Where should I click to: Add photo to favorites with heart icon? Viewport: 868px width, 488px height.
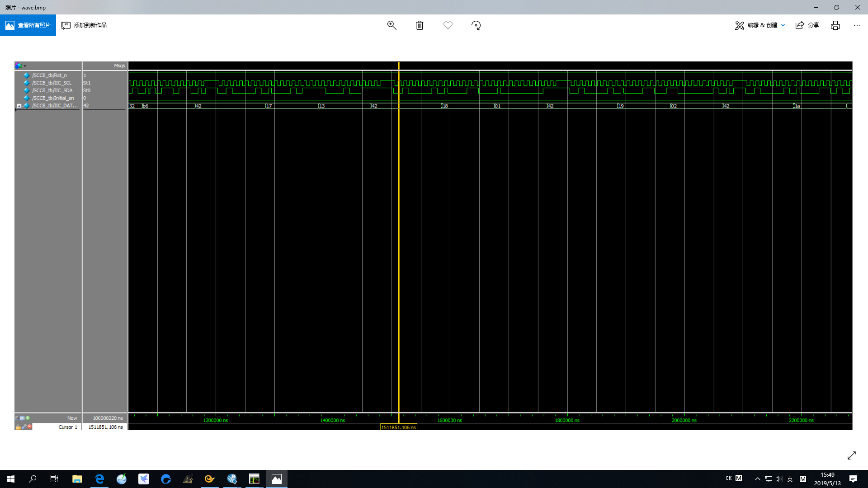(x=448, y=25)
